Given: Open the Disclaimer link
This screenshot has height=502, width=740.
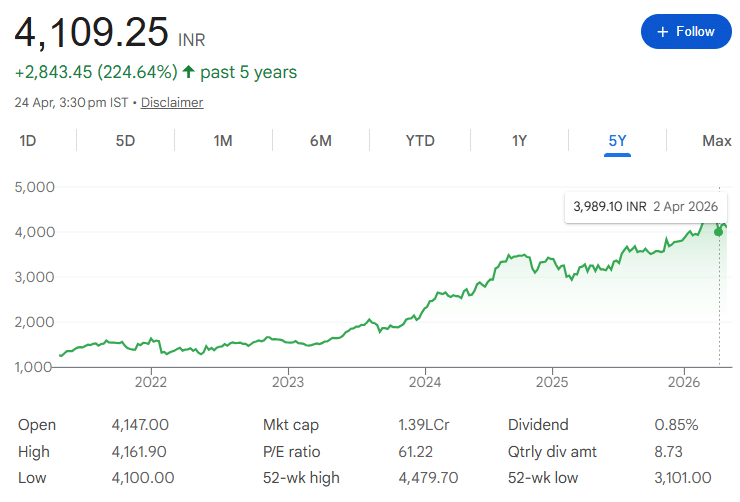Looking at the screenshot, I should pos(172,103).
